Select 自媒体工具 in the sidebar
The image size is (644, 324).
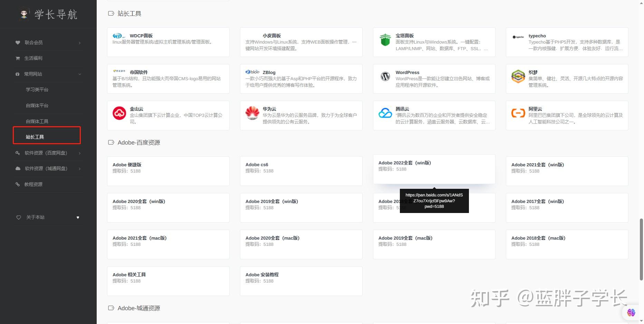[x=37, y=121]
